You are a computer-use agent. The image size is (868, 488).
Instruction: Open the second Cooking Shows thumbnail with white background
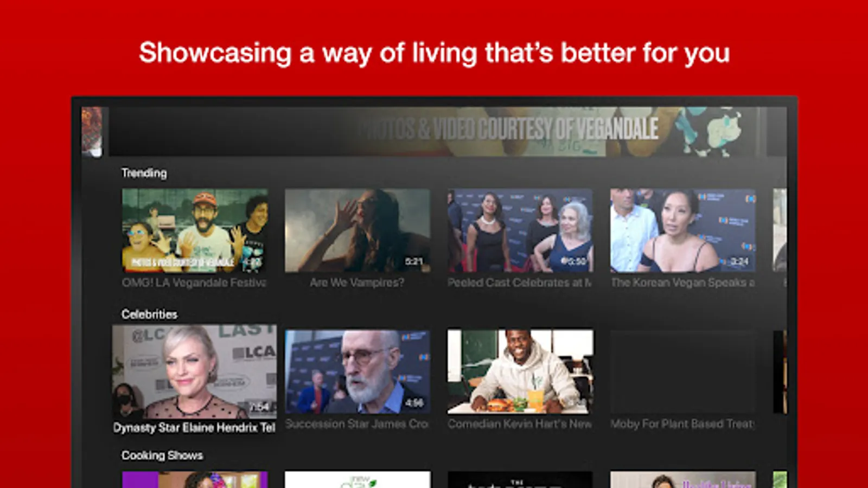358,479
